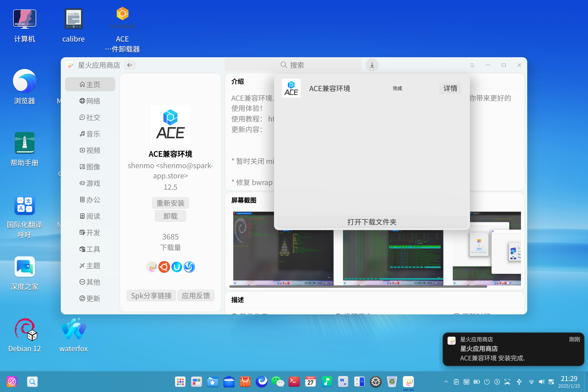
Task: Click the Ubuntu compatibility icon
Action: tap(164, 267)
